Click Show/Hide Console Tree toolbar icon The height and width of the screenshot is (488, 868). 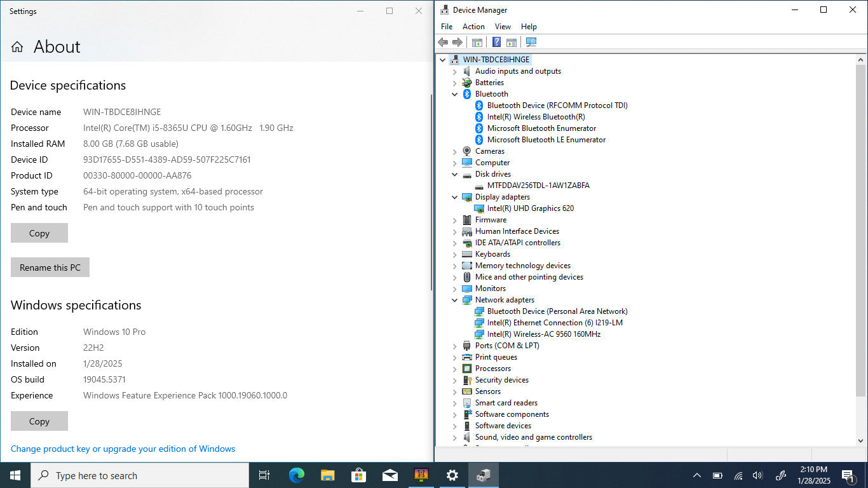477,43
